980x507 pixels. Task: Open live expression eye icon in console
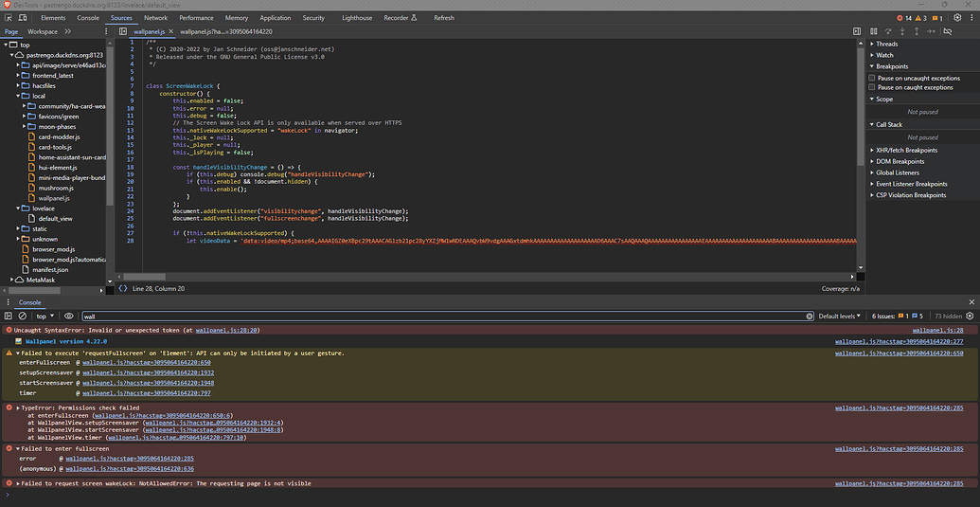point(68,316)
